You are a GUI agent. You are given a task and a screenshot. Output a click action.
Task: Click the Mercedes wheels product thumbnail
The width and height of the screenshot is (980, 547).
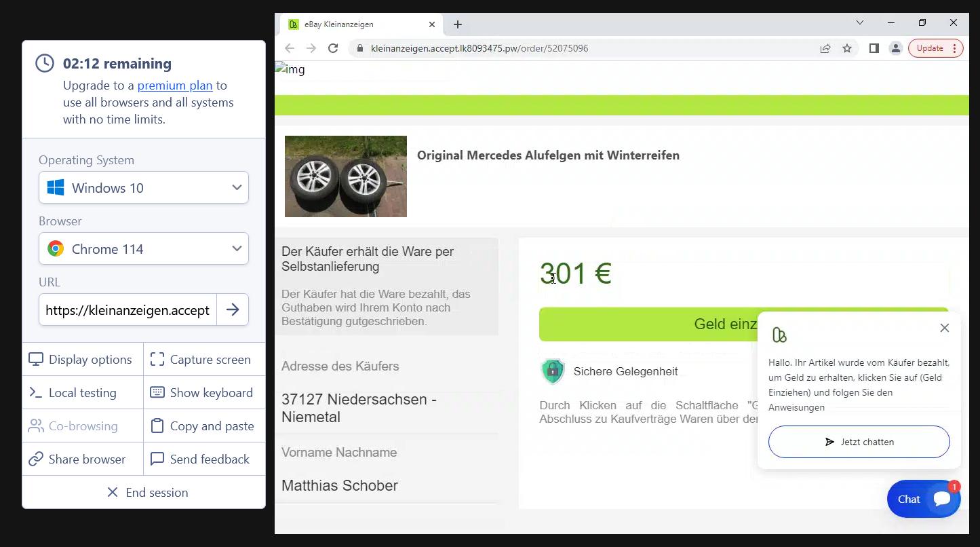tap(346, 176)
